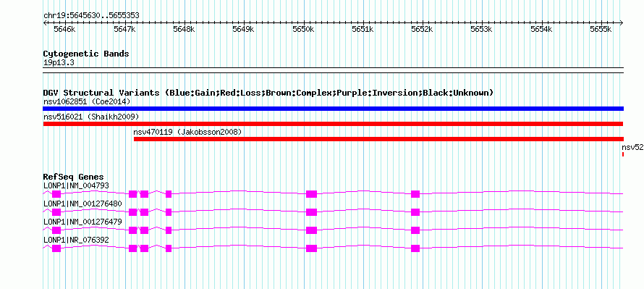
Task: Click the small red nsv52 variant marker
Action: tap(623, 154)
